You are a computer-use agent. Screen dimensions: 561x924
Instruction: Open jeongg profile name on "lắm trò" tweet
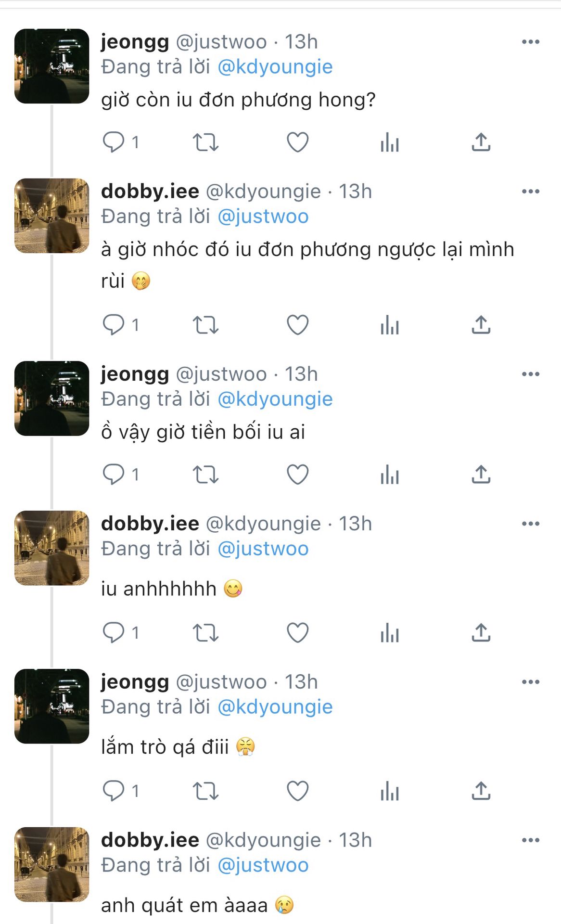tap(135, 682)
